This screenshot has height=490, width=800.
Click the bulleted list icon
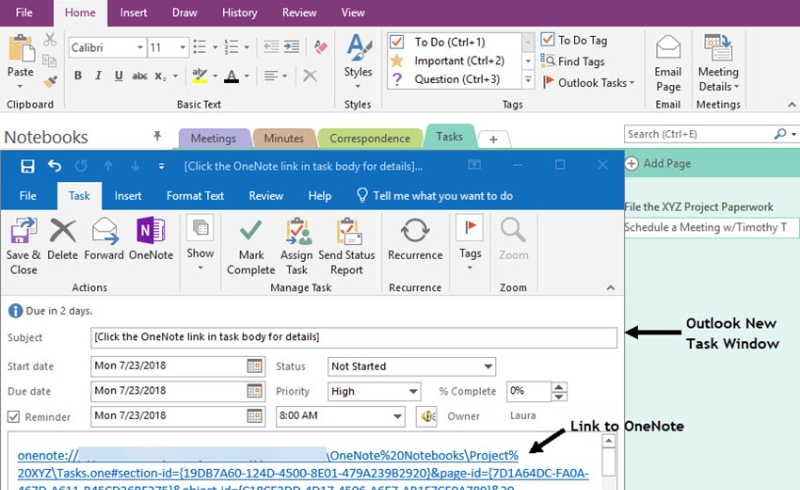pos(199,47)
